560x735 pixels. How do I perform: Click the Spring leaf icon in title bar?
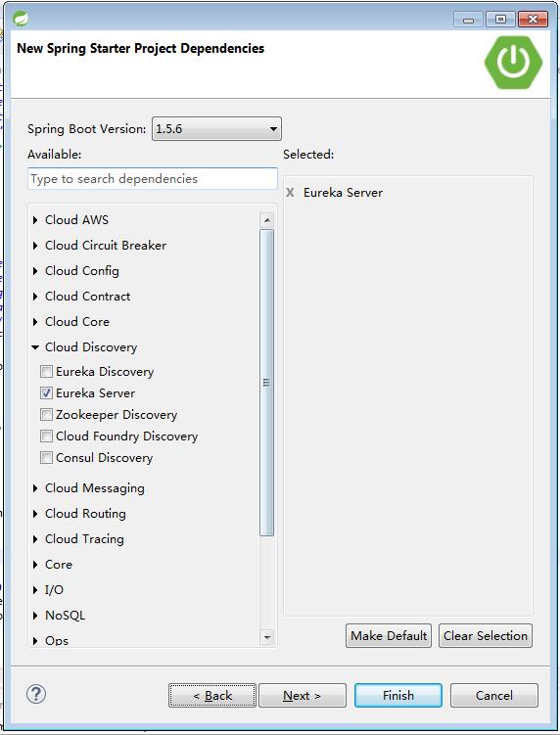click(21, 19)
